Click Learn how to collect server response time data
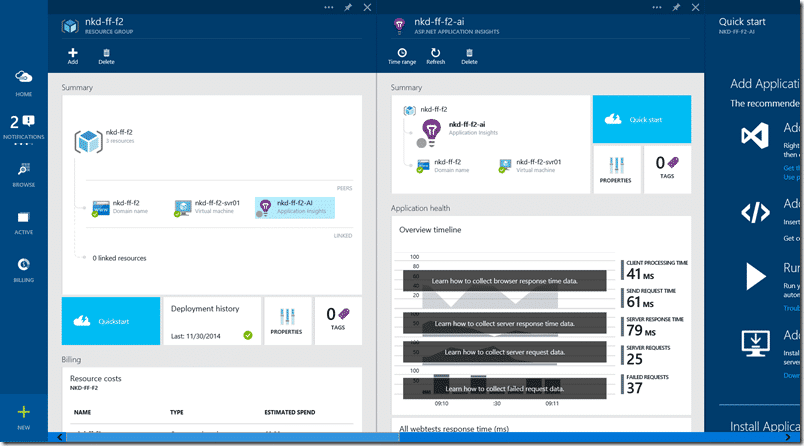Image resolution: width=804 pixels, height=446 pixels. coord(505,323)
